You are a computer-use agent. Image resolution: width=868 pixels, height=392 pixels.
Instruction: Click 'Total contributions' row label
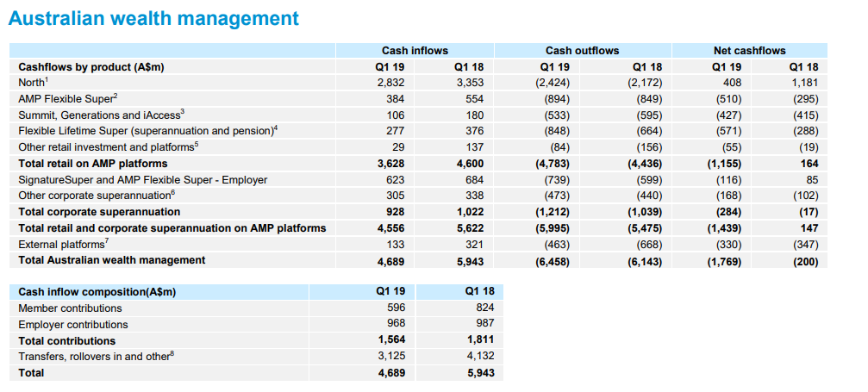67,340
